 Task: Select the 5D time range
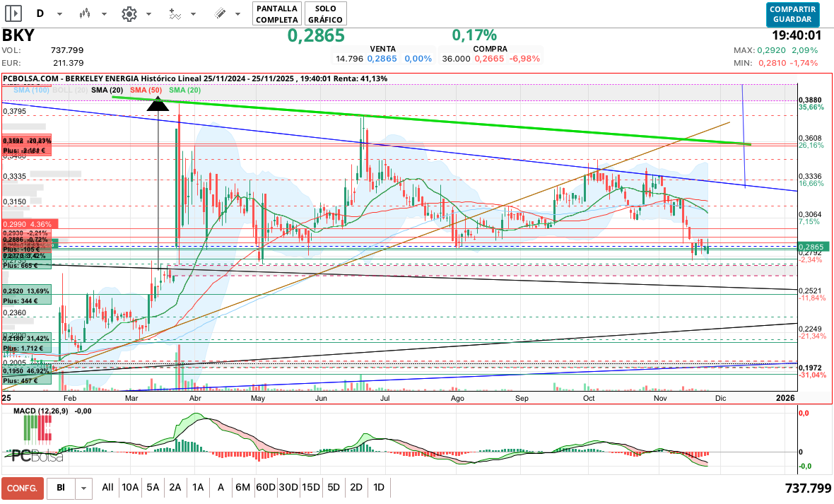coord(334,487)
